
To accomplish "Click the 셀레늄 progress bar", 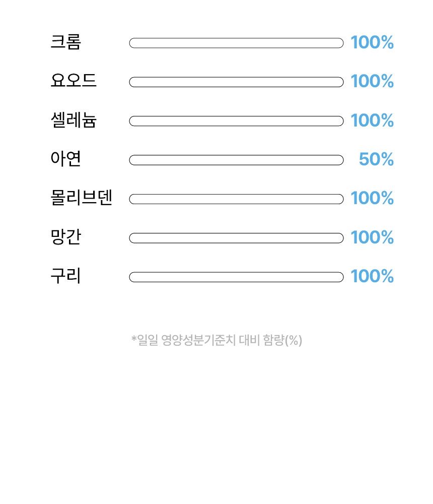I will click(x=236, y=121).
